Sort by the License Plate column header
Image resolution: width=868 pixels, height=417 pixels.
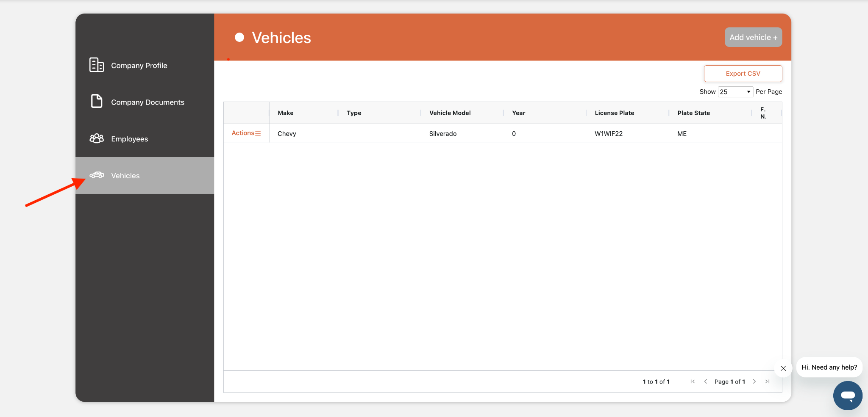coord(614,113)
